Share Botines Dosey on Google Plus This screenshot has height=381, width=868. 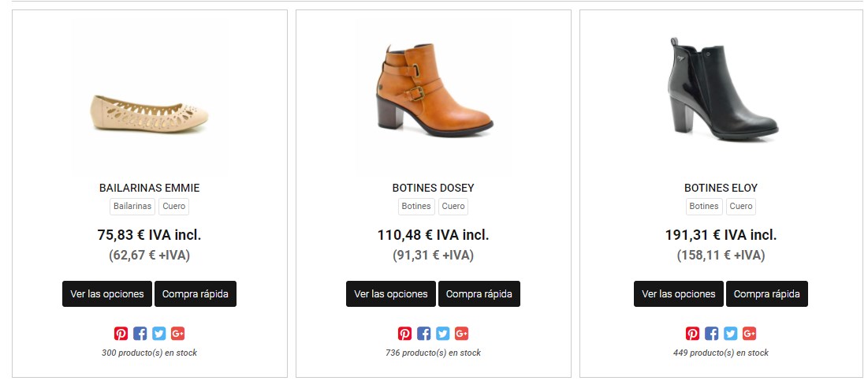[462, 334]
